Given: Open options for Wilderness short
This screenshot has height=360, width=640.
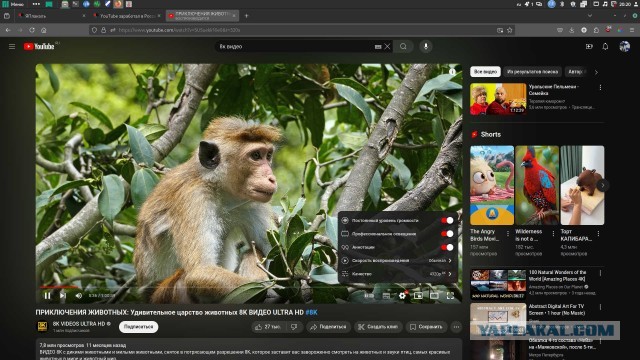Looking at the screenshot, I should point(553,234).
